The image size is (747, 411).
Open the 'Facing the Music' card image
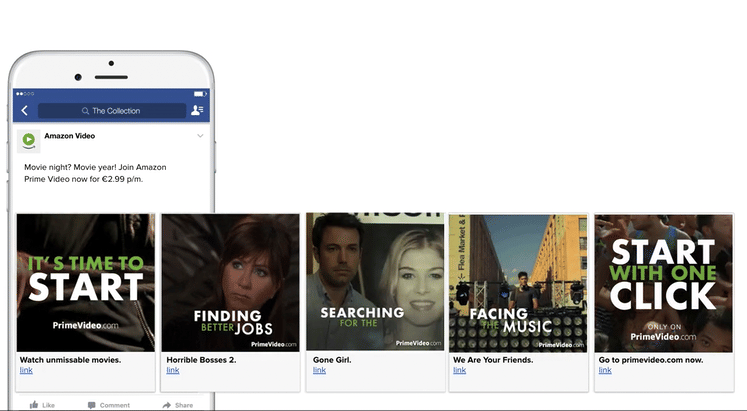point(518,283)
